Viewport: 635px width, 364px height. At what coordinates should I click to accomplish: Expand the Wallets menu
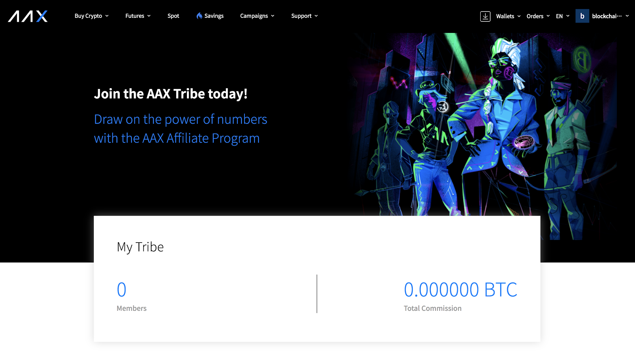pyautogui.click(x=508, y=16)
